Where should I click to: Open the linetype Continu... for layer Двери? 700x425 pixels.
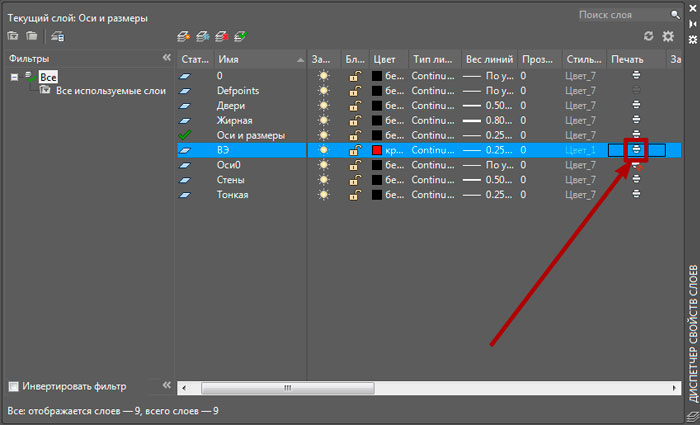pos(433,106)
